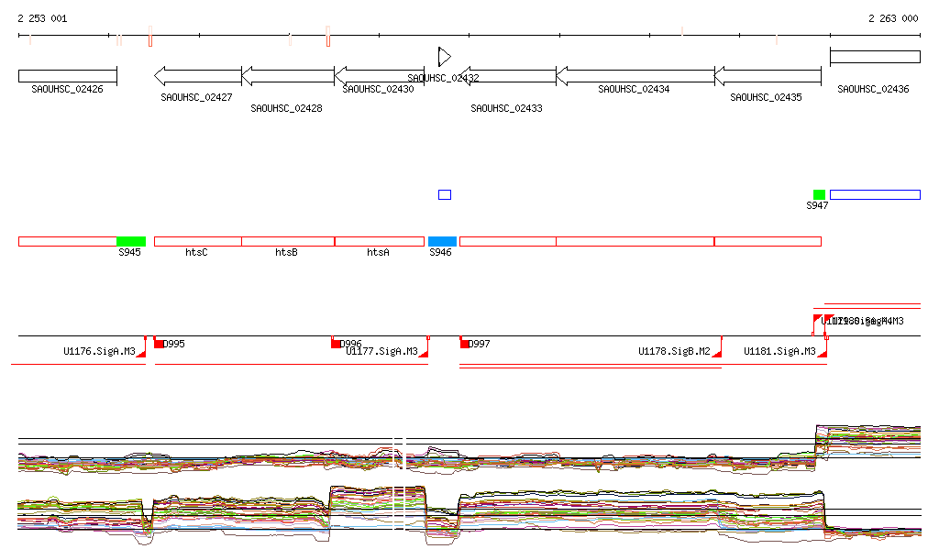Viewport: 939px width, 560px height.
Task: Click the red D995 marker
Action: (x=159, y=344)
